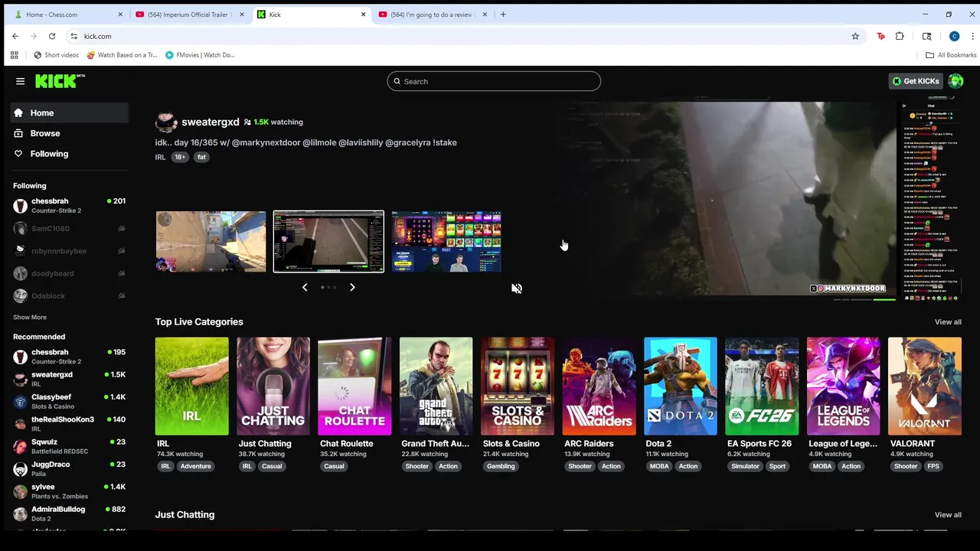980x551 pixels.
Task: View all Top Live Categories
Action: pyautogui.click(x=948, y=322)
